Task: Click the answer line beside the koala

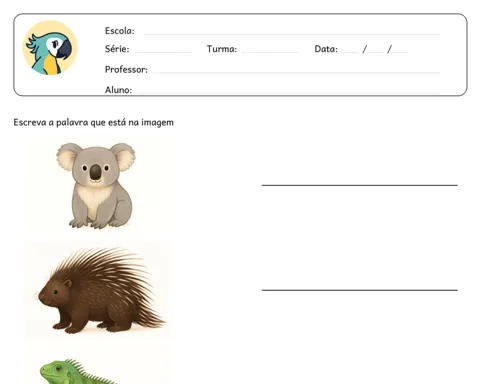Action: pyautogui.click(x=360, y=185)
